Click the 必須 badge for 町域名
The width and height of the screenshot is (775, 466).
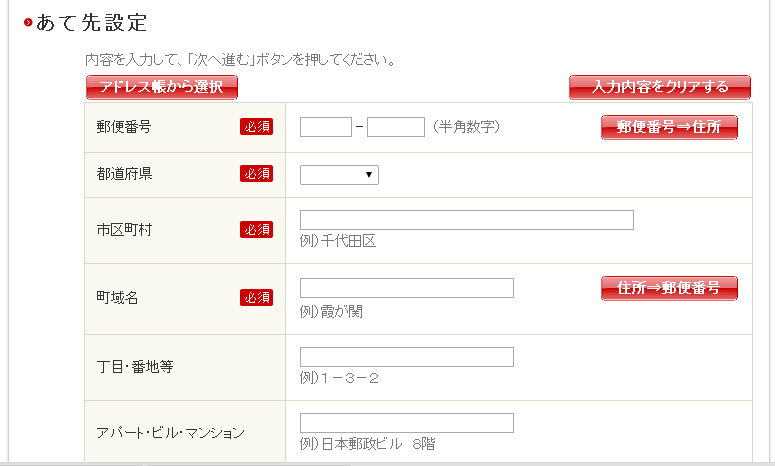256,298
